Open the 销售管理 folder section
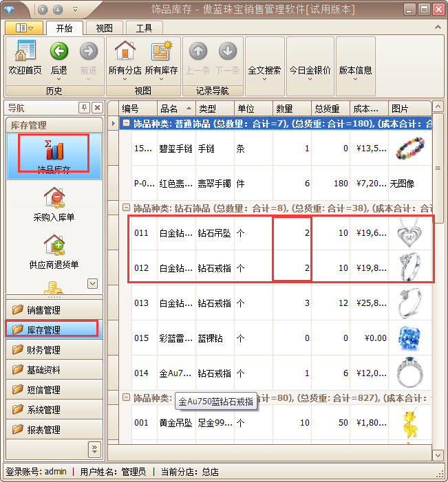The image size is (448, 482). 54,310
